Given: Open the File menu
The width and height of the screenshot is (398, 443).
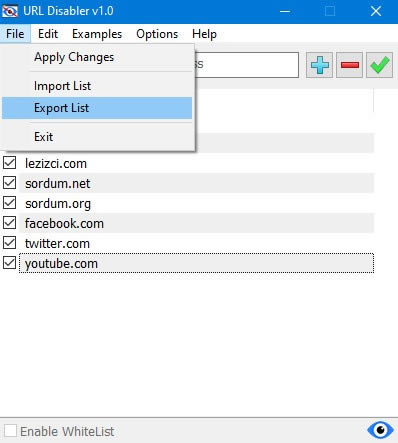Looking at the screenshot, I should pos(15,34).
